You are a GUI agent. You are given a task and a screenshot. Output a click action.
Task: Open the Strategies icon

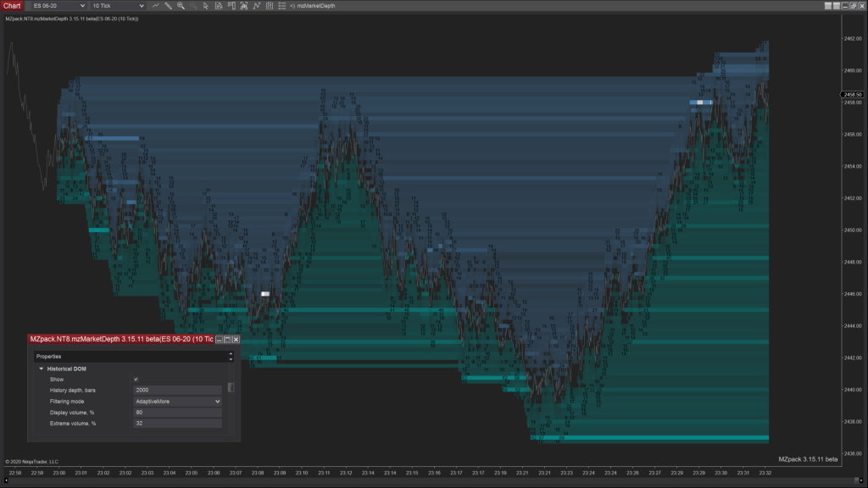coord(270,6)
